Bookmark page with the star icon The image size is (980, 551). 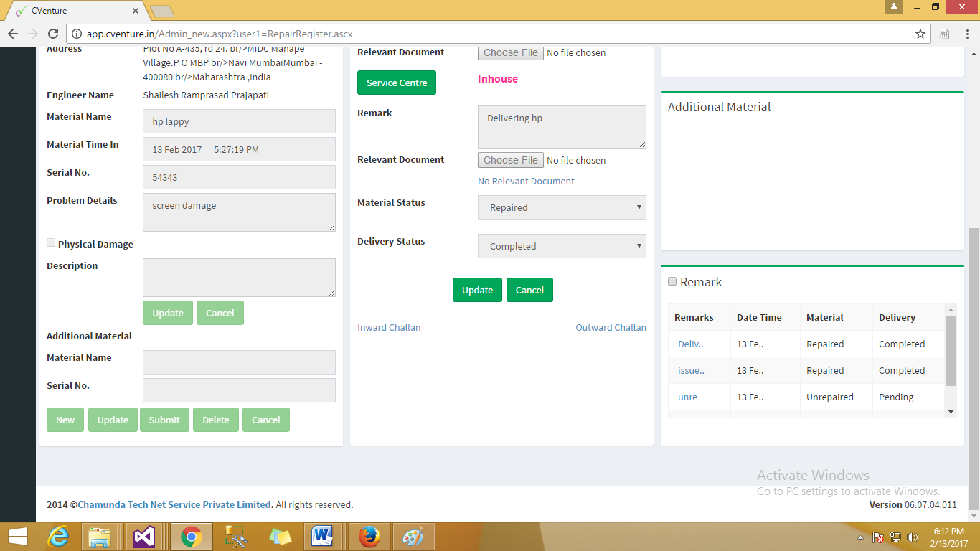coord(920,34)
